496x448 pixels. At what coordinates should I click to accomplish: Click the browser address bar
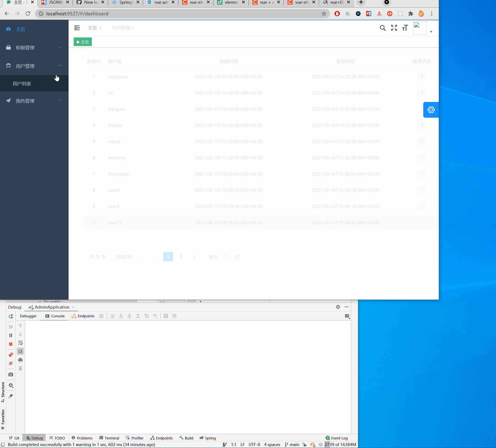point(182,14)
